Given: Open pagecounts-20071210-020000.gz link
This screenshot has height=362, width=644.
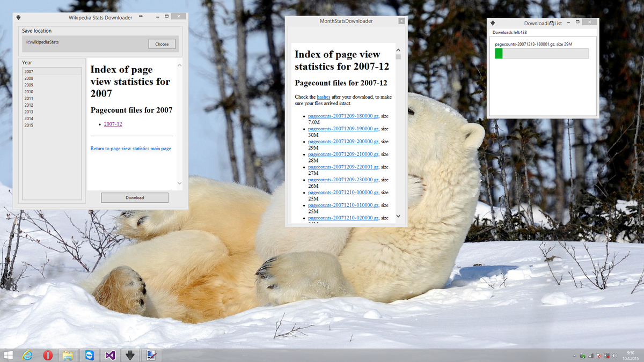Looking at the screenshot, I should pos(343,218).
